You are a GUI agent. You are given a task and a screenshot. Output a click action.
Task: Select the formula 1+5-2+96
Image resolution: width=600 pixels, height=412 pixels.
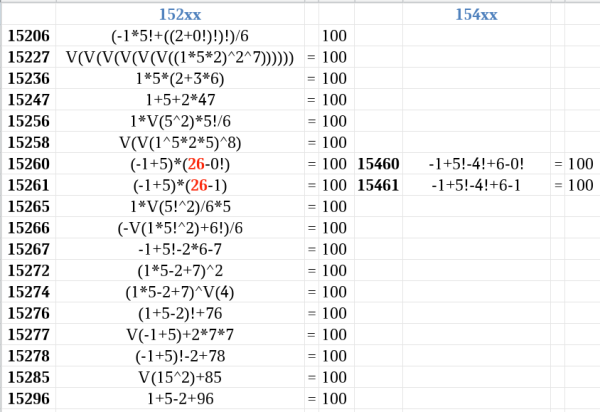pos(180,399)
